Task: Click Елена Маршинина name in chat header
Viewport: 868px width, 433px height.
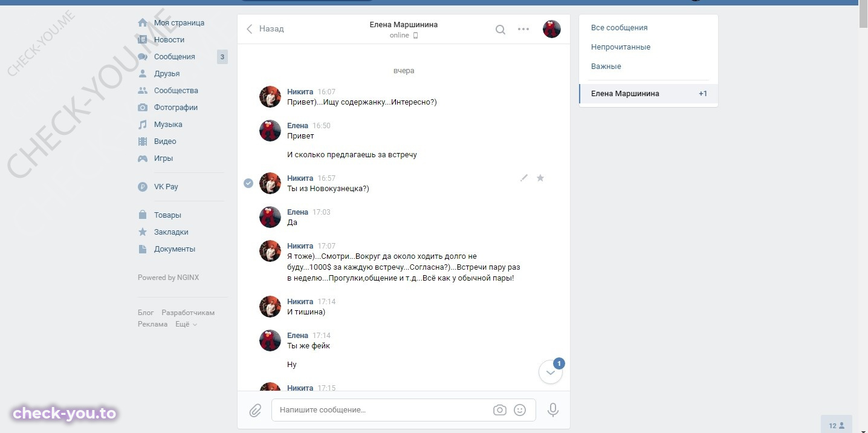Action: pyautogui.click(x=404, y=25)
